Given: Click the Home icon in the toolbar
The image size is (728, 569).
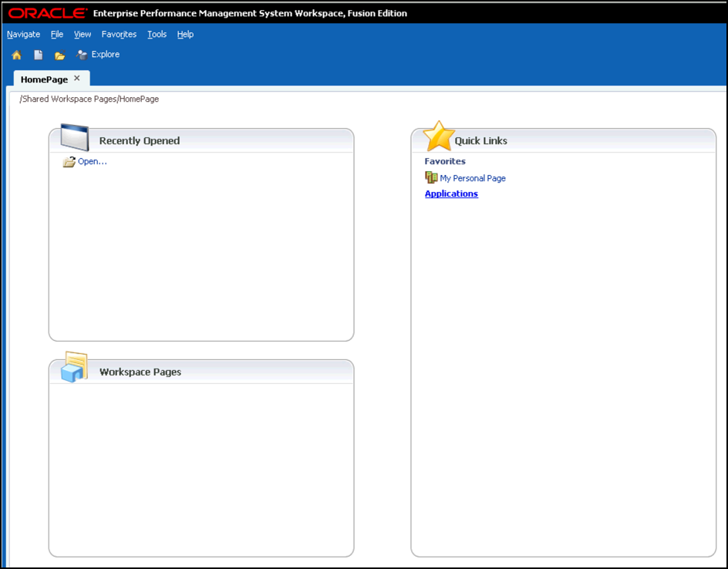Looking at the screenshot, I should 17,55.
